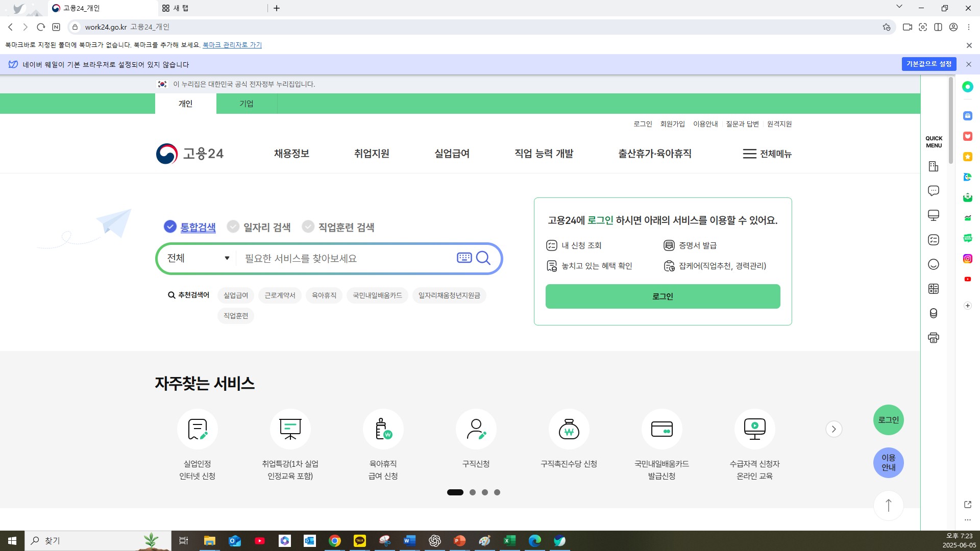Image resolution: width=980 pixels, height=551 pixels.
Task: Open 취업지원 menu
Action: pos(372,154)
